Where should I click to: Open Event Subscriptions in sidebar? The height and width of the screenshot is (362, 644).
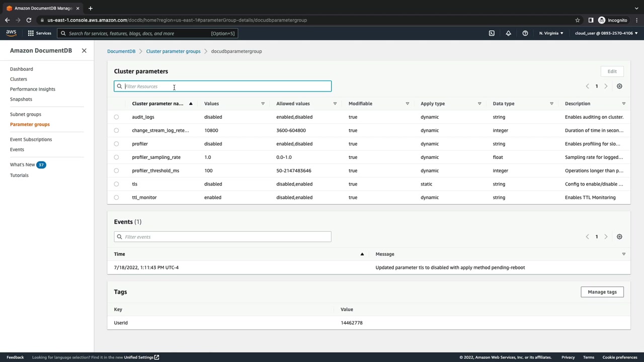[x=31, y=139]
